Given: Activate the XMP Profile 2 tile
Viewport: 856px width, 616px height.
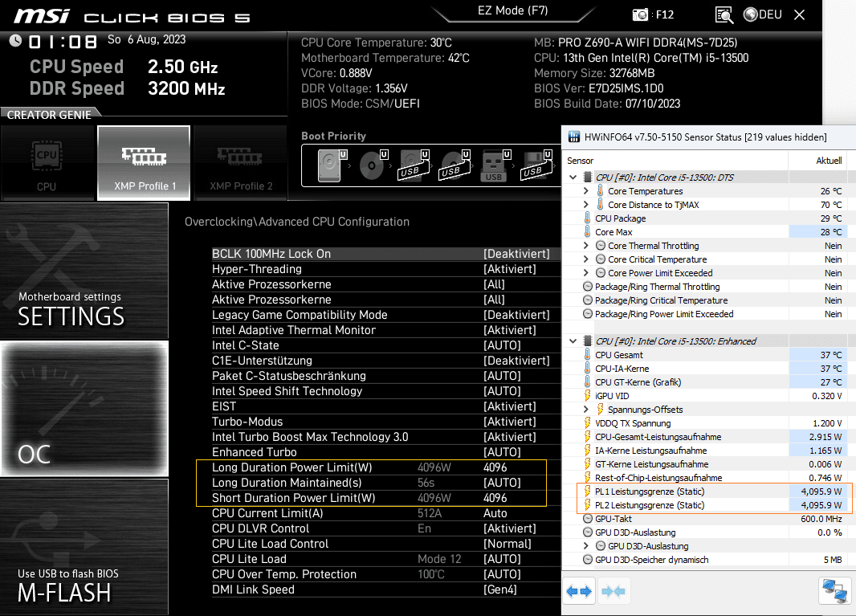Looking at the screenshot, I should pos(241,163).
